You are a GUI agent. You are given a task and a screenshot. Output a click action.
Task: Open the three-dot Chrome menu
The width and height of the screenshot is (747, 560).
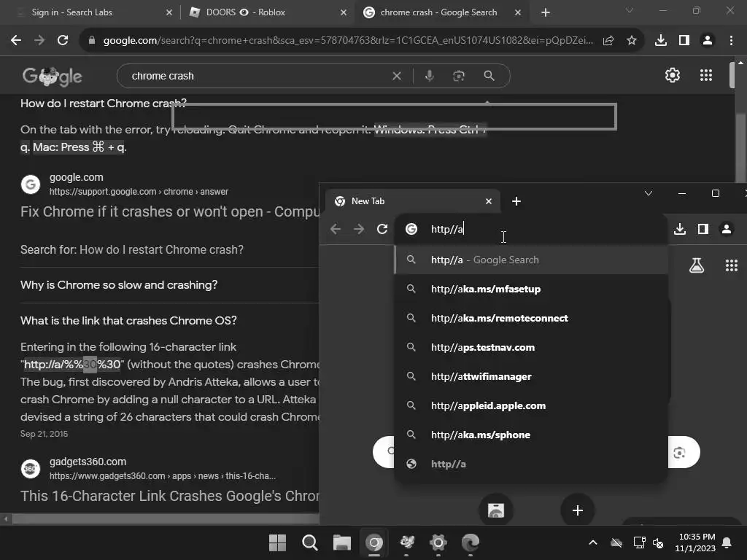tap(731, 41)
